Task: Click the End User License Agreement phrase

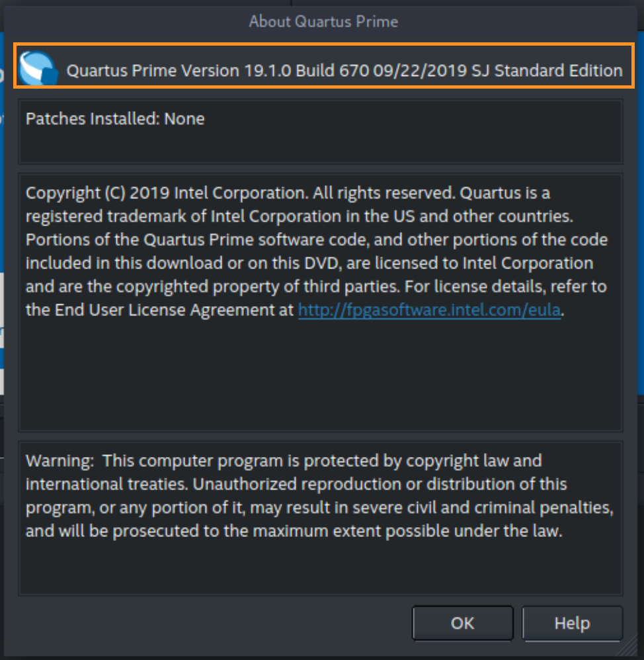Action: [161, 309]
